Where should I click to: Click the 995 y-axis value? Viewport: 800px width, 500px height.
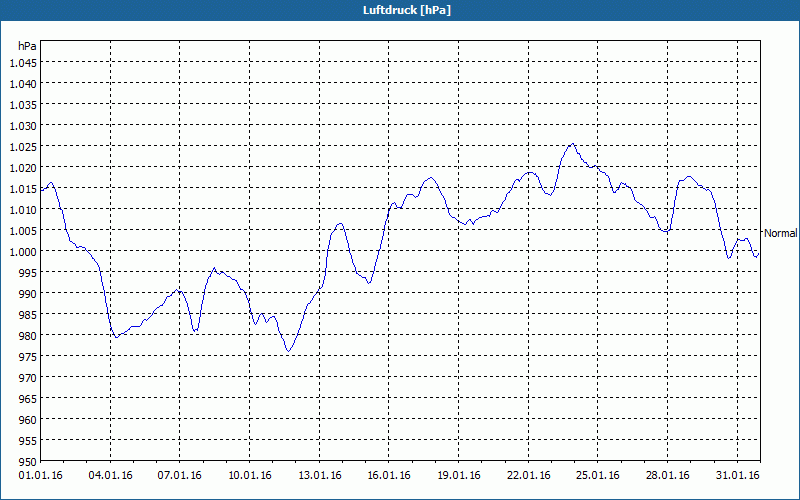28,272
